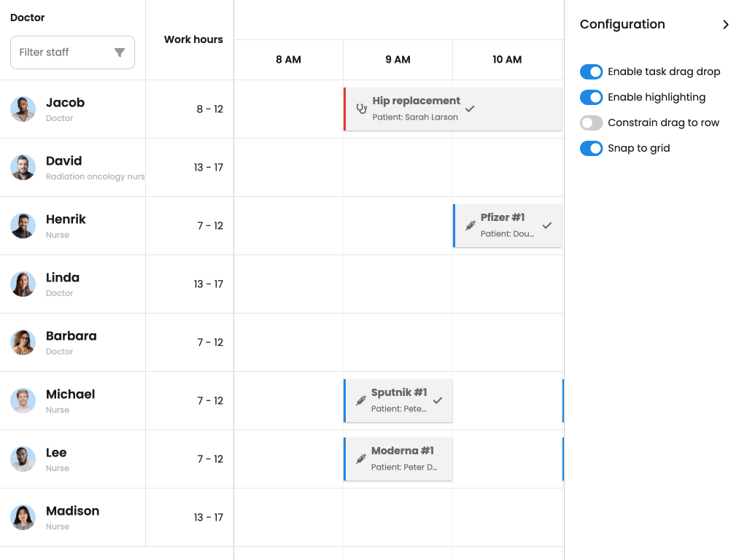Open the funnel filter icon in Filter staff field
The height and width of the screenshot is (560, 747).
coord(119,52)
